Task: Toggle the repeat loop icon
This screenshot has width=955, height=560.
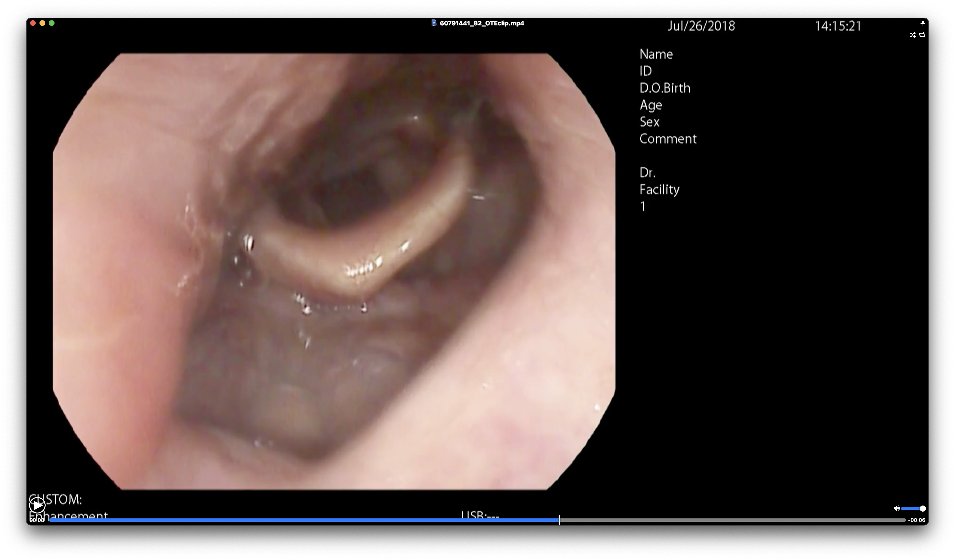Action: click(x=922, y=35)
